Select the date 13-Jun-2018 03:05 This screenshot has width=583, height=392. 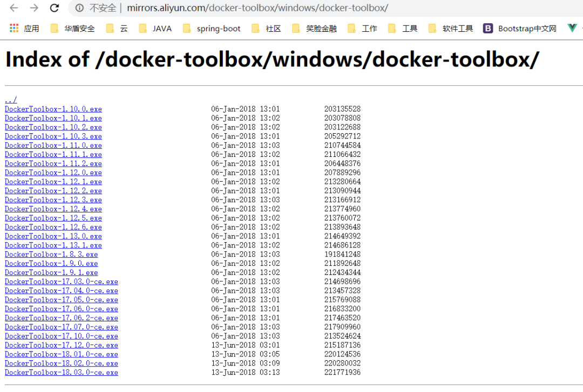click(x=246, y=354)
